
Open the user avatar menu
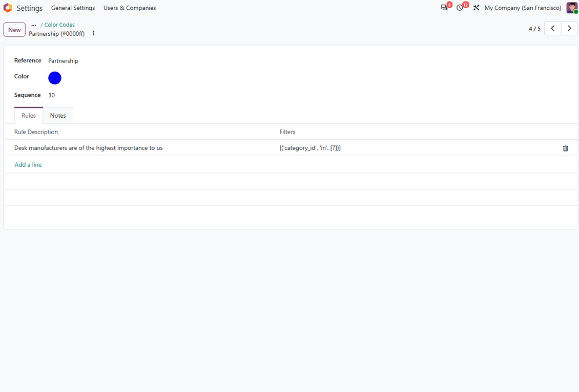pyautogui.click(x=572, y=8)
